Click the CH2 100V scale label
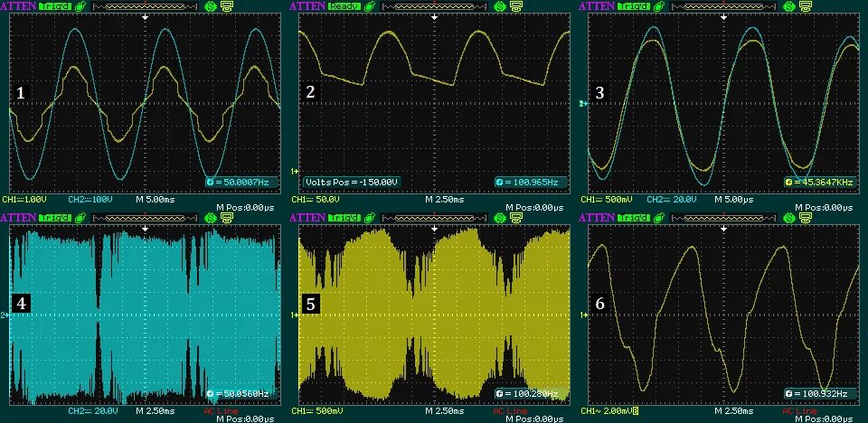This screenshot has height=423, width=868. (90, 199)
